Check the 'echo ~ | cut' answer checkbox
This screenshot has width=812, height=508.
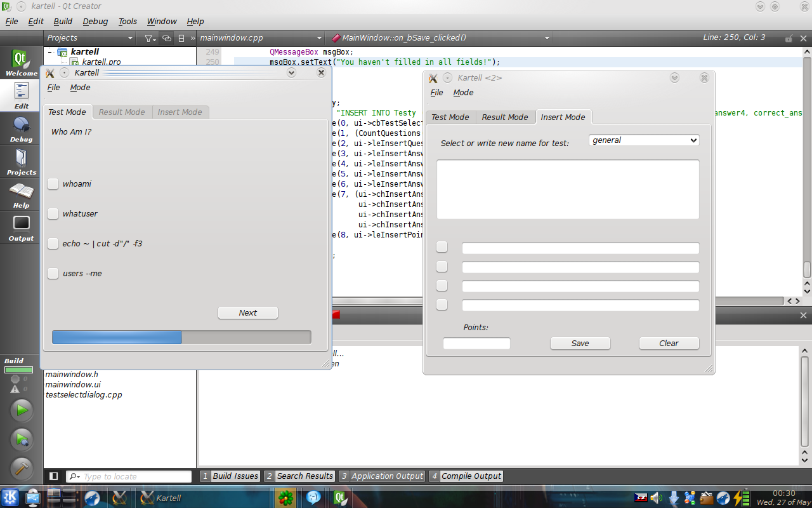53,244
